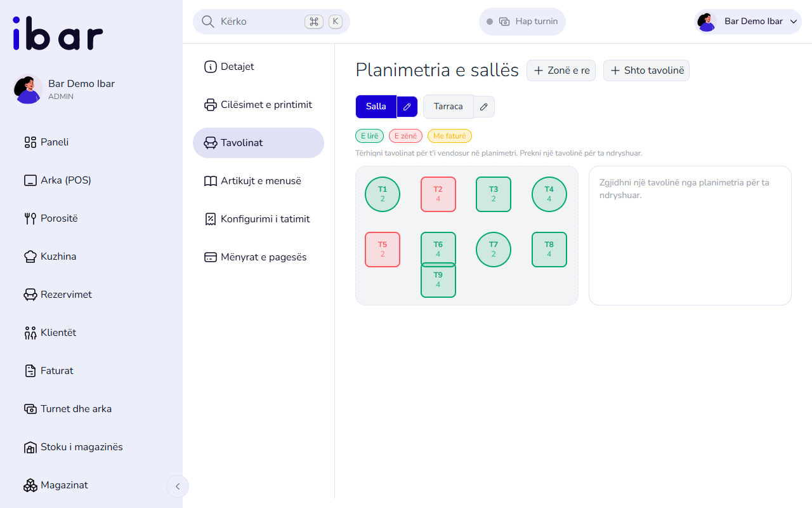Click the Shto tavolinë button
This screenshot has width=812, height=508.
point(646,70)
